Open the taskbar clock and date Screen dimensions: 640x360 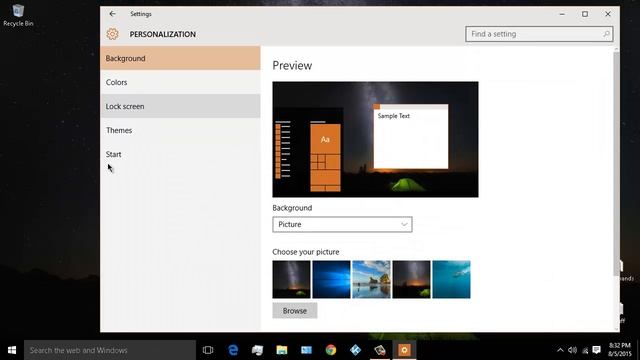tap(620, 350)
